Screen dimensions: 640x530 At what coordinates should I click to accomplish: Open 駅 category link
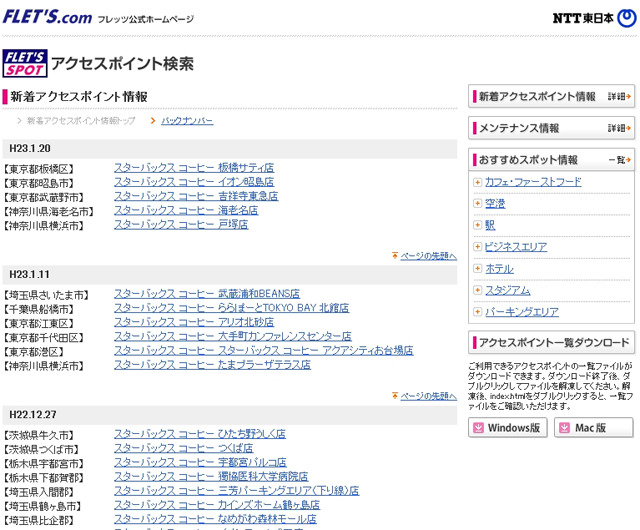pos(490,225)
